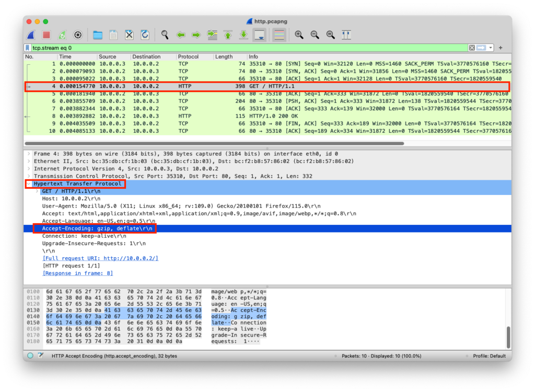Start capture with the shark fin icon
Image resolution: width=535 pixels, height=392 pixels.
[31, 35]
